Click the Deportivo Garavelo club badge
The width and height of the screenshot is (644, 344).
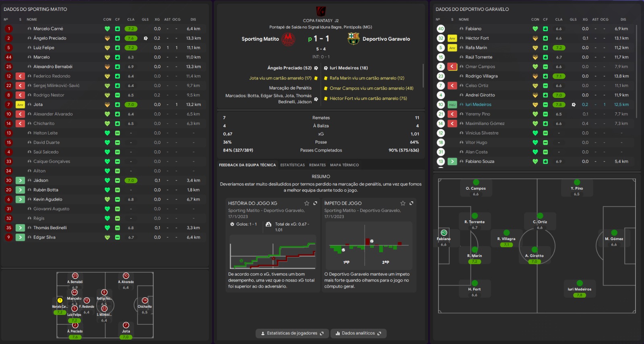point(353,39)
